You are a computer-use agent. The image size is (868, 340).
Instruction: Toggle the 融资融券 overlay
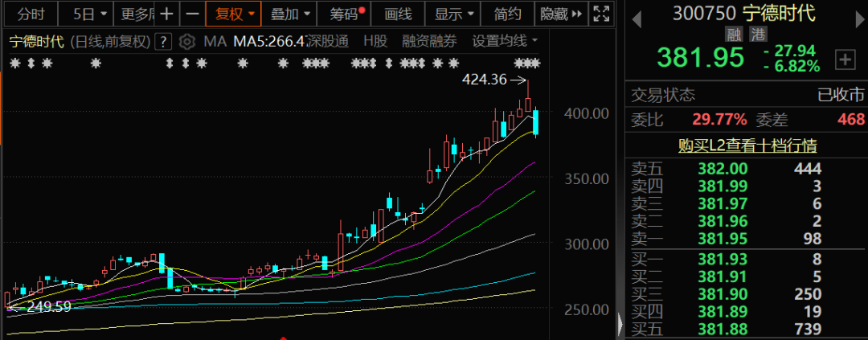coord(430,42)
